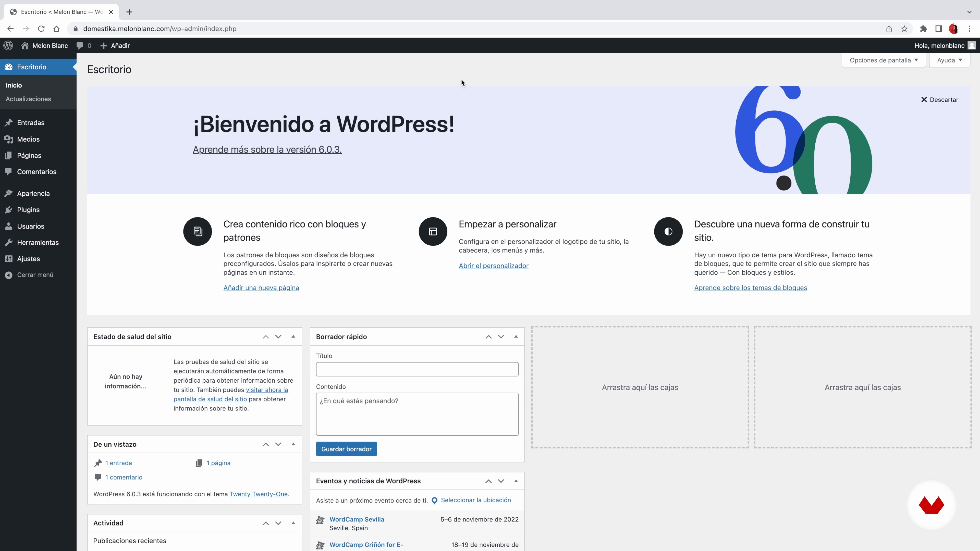Screen dimensions: 980x551
Task: Collapse the De un vistazo panel
Action: point(293,444)
